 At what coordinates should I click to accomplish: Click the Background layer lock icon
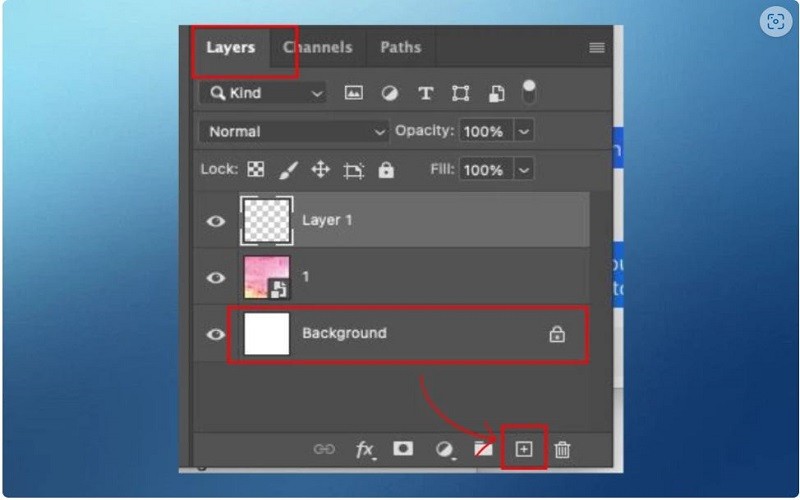[557, 334]
